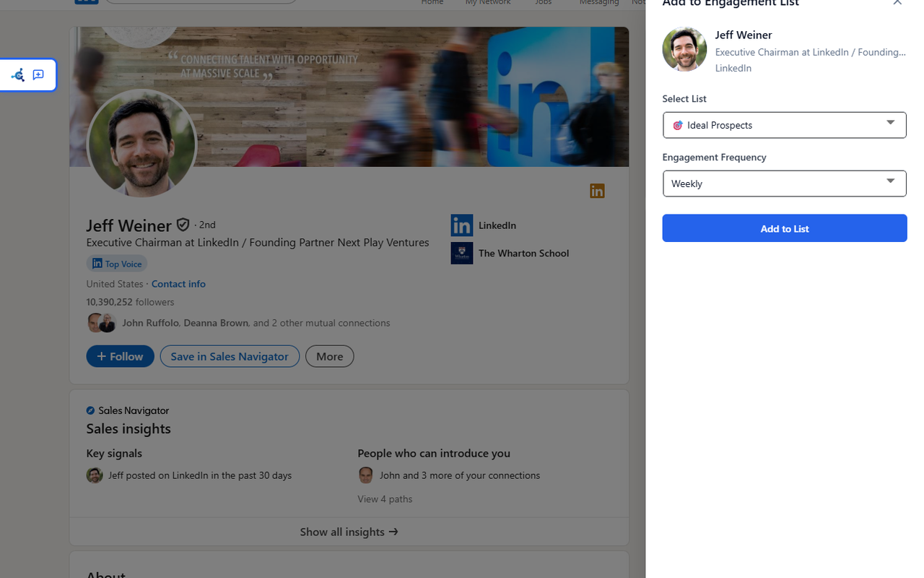Image resolution: width=924 pixels, height=578 pixels.
Task: Open the Engagement Frequency dropdown showing Weekly
Action: point(785,184)
